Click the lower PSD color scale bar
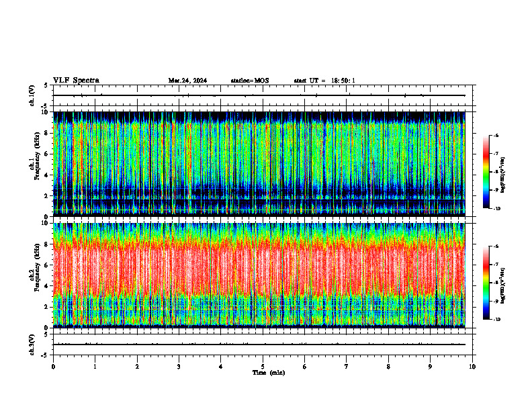532x411 pixels. point(486,283)
